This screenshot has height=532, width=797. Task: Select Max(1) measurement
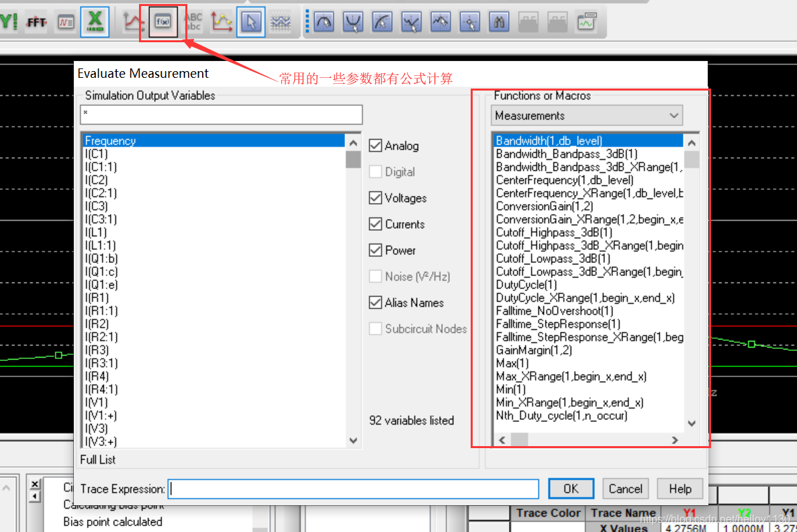pyautogui.click(x=588, y=363)
